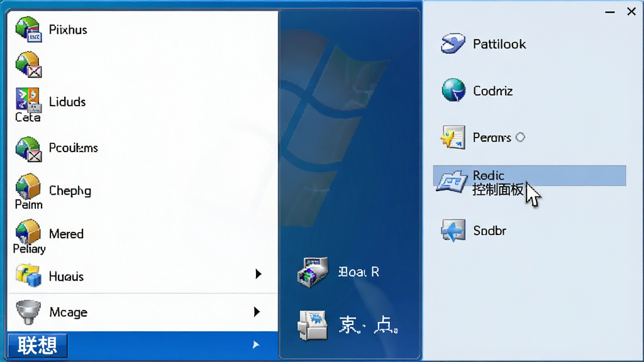Choose the Liduds menu entry
The image size is (644, 362).
click(x=67, y=101)
